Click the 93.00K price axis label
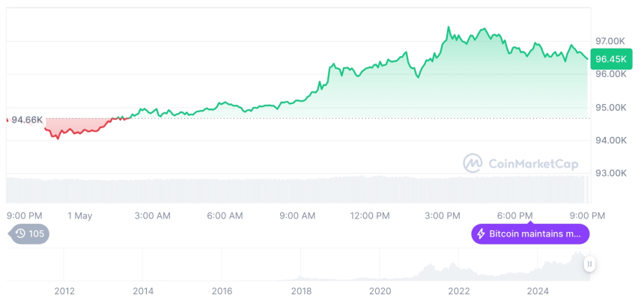The height and width of the screenshot is (300, 644). 610,174
